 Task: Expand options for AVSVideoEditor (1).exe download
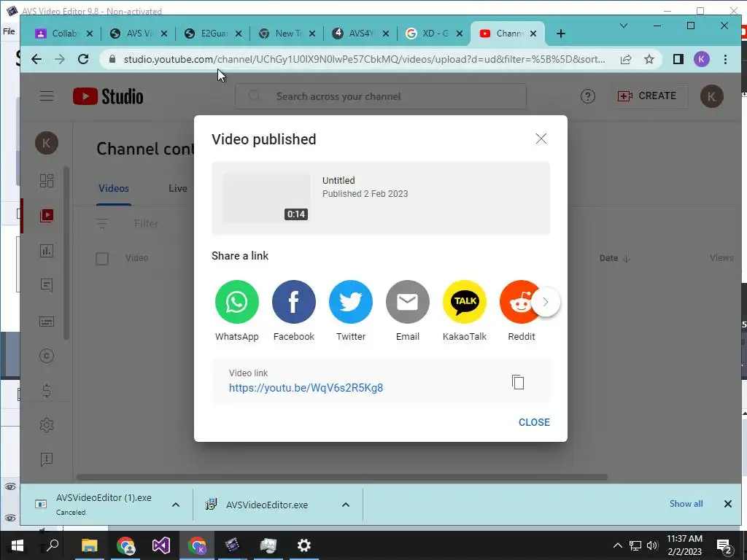(x=175, y=505)
